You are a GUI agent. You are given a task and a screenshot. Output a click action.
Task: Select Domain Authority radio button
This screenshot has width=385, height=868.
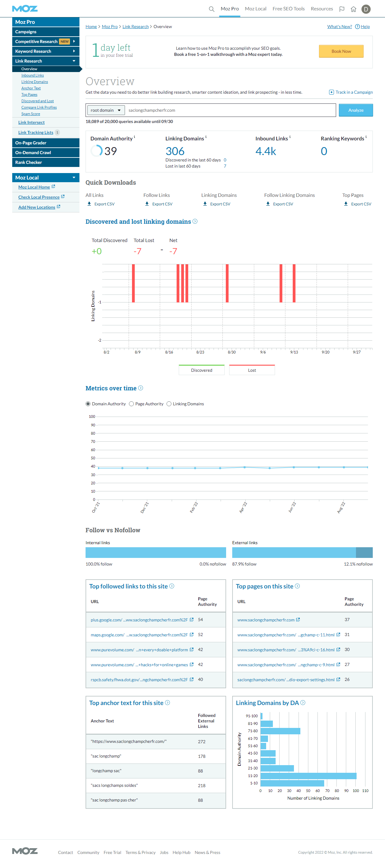click(x=88, y=404)
